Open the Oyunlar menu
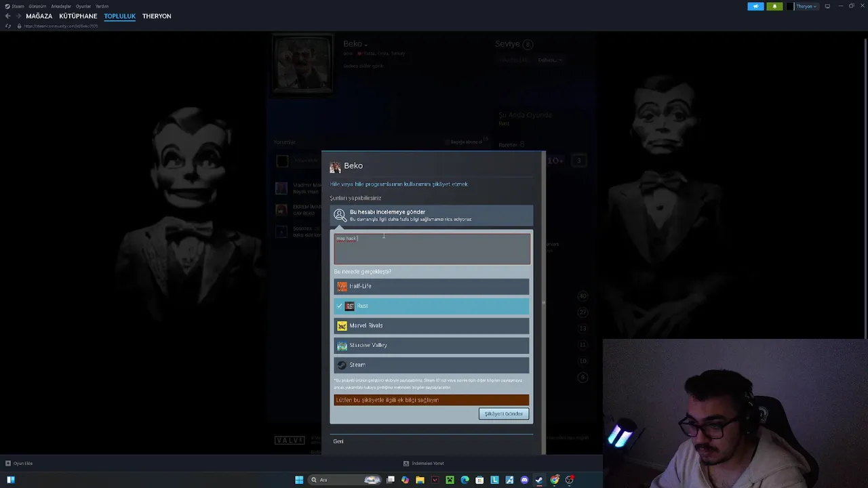Image resolution: width=868 pixels, height=488 pixels. tap(83, 6)
